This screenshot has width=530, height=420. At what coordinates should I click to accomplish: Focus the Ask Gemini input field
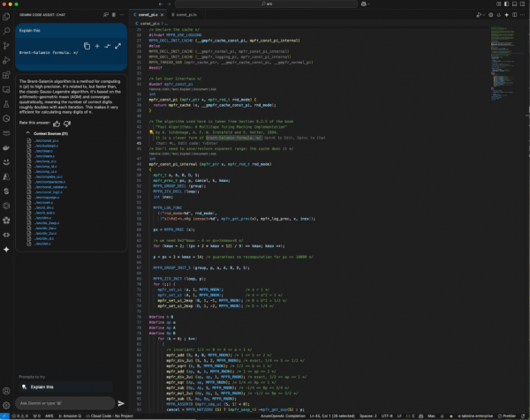[62, 403]
